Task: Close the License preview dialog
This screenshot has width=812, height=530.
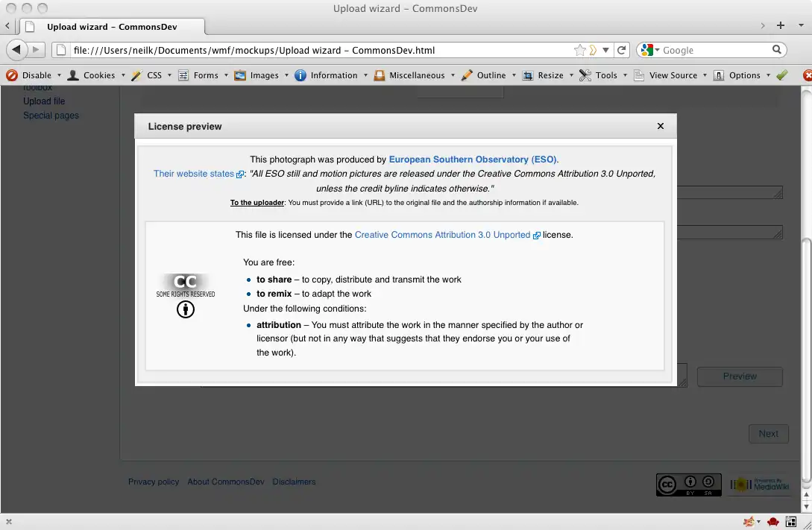Action: tap(660, 127)
